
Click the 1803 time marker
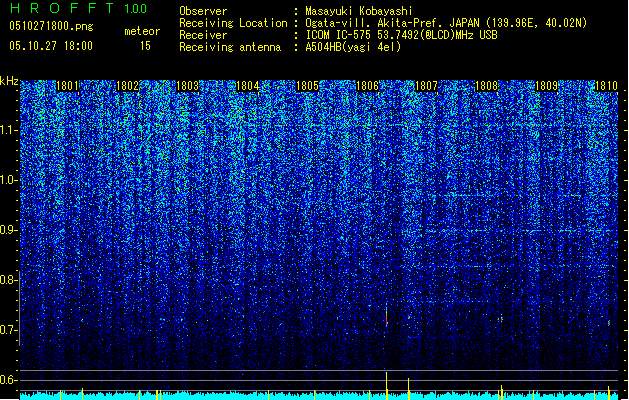(x=187, y=86)
